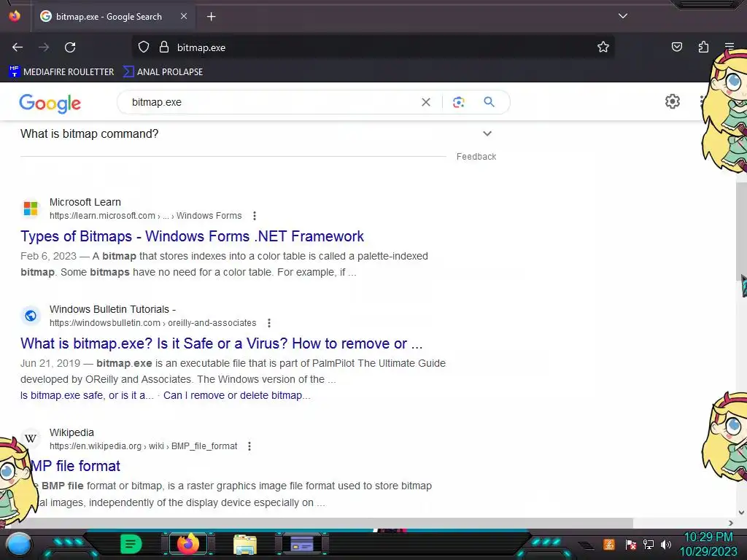Expand 'What is bitmap command?' question
The width and height of the screenshot is (747, 560).
tap(258, 134)
